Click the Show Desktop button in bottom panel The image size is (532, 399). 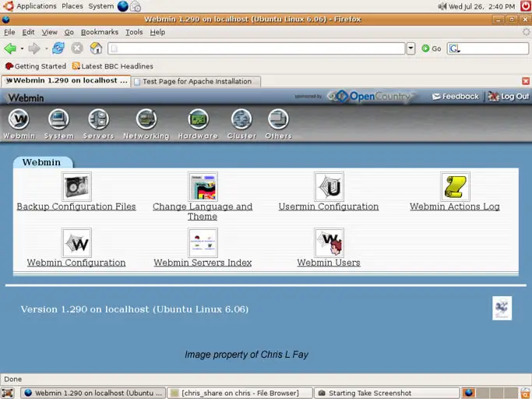[x=8, y=393]
